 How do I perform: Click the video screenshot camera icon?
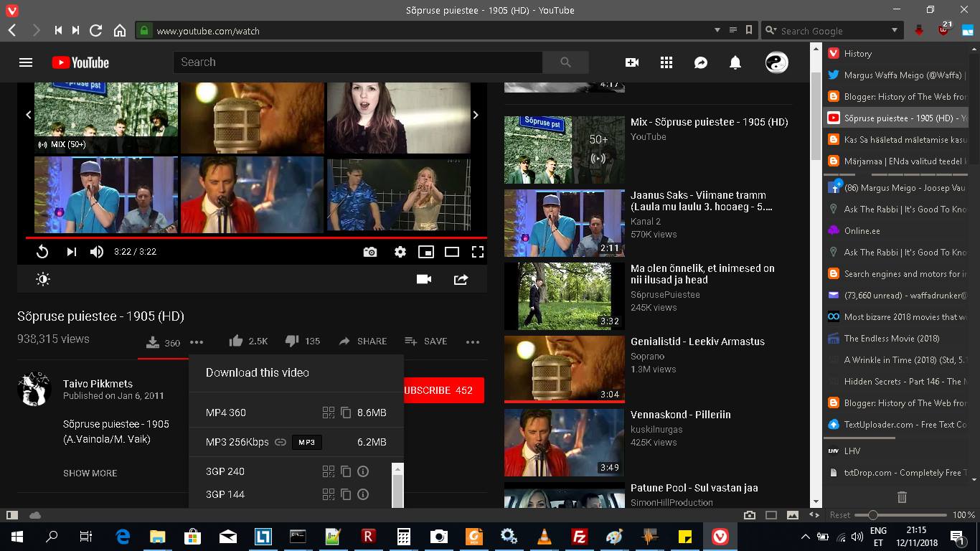(370, 252)
